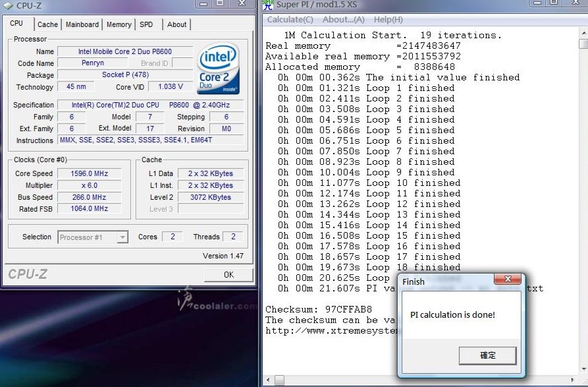Click the Model value 7 field

pyautogui.click(x=150, y=117)
